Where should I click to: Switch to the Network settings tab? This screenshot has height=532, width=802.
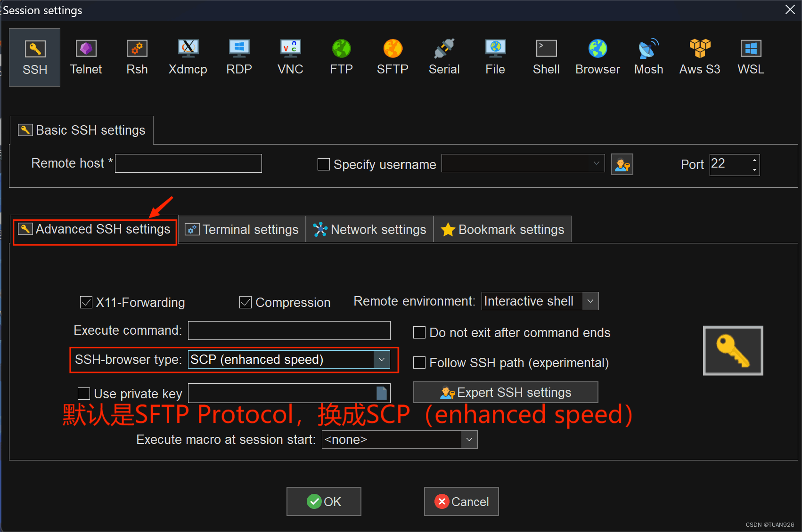pyautogui.click(x=370, y=229)
